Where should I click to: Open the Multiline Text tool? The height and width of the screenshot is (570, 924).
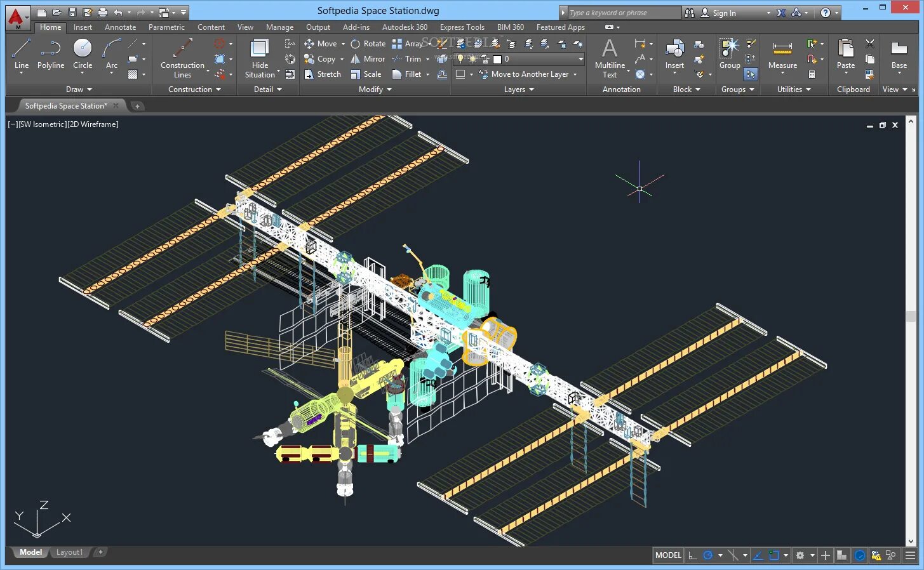[610, 58]
